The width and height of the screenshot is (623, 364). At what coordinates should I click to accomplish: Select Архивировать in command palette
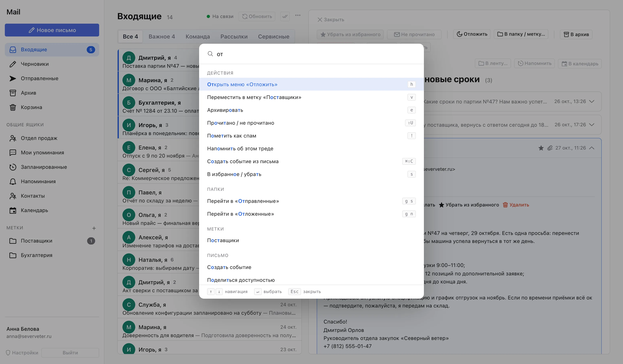pyautogui.click(x=311, y=110)
